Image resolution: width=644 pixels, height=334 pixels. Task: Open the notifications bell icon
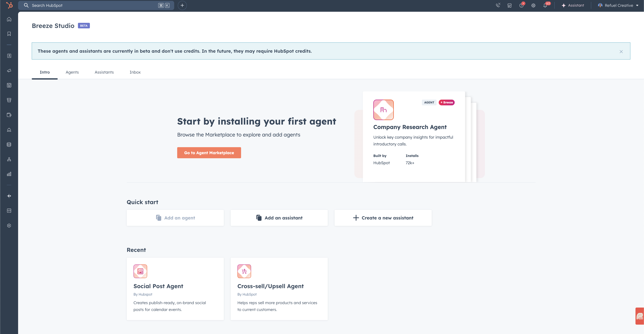pyautogui.click(x=545, y=6)
